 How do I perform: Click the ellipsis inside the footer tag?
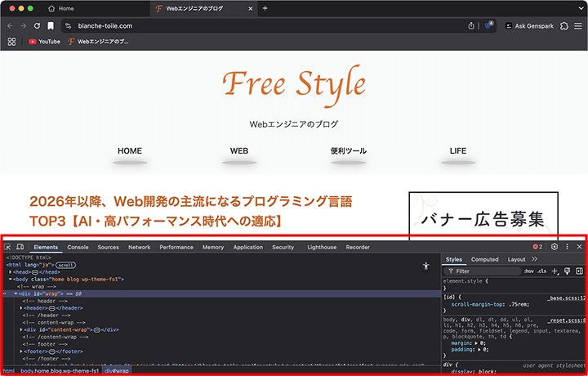coord(51,351)
